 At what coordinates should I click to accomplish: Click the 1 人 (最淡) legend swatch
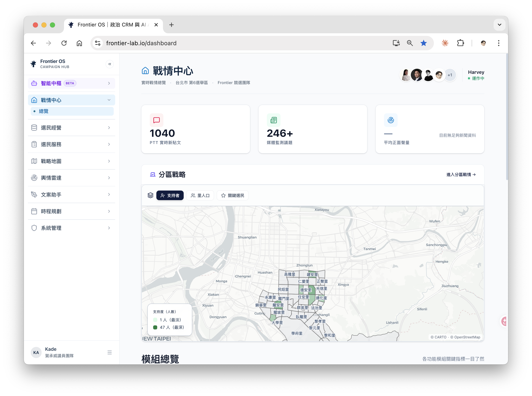[155, 320]
